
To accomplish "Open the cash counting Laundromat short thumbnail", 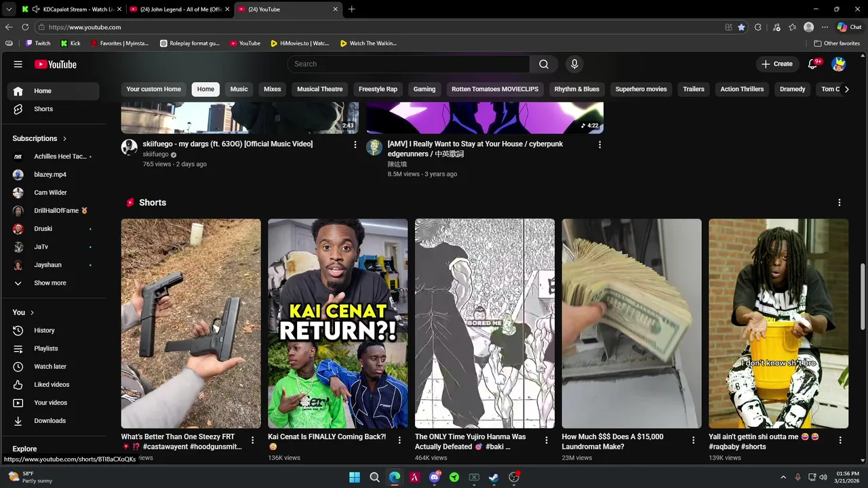I will [x=631, y=323].
